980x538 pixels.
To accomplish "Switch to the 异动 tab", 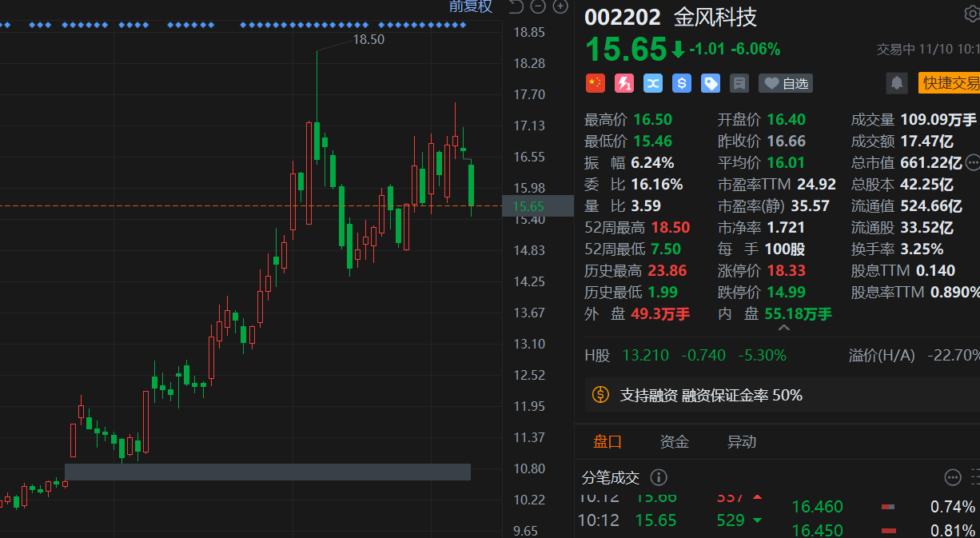I will click(x=741, y=442).
